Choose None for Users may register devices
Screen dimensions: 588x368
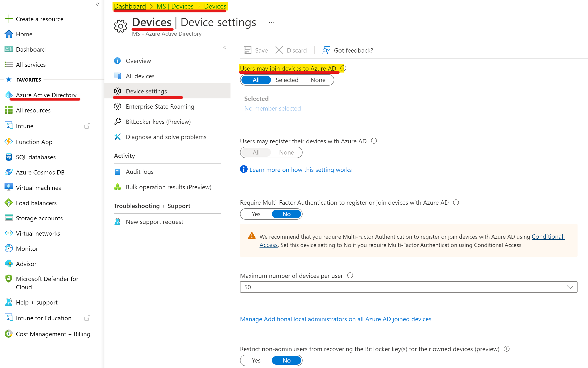[286, 152]
